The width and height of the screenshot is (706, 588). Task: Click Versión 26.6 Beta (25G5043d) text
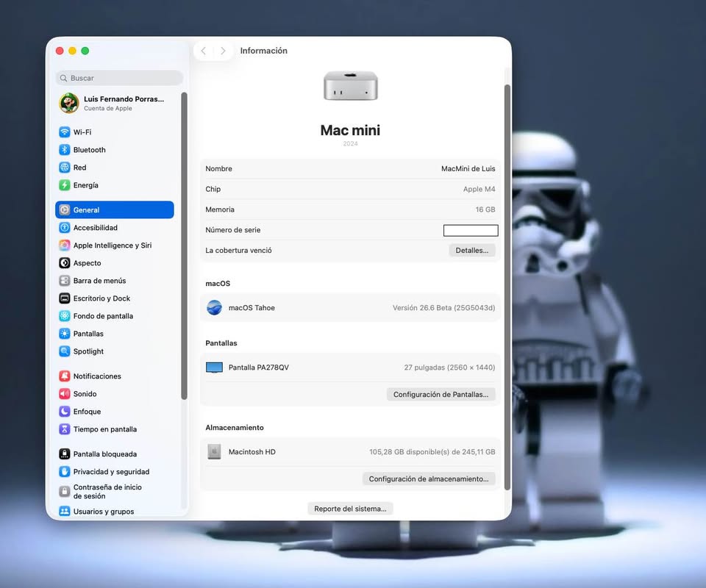click(x=443, y=308)
